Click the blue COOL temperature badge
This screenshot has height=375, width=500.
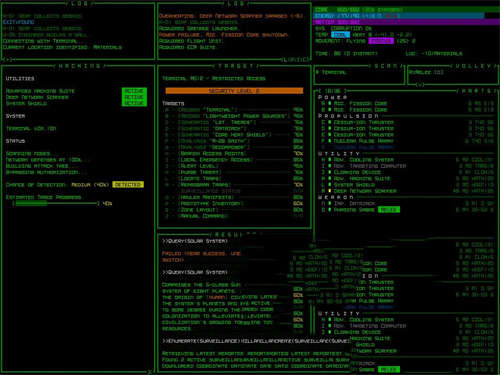340,35
